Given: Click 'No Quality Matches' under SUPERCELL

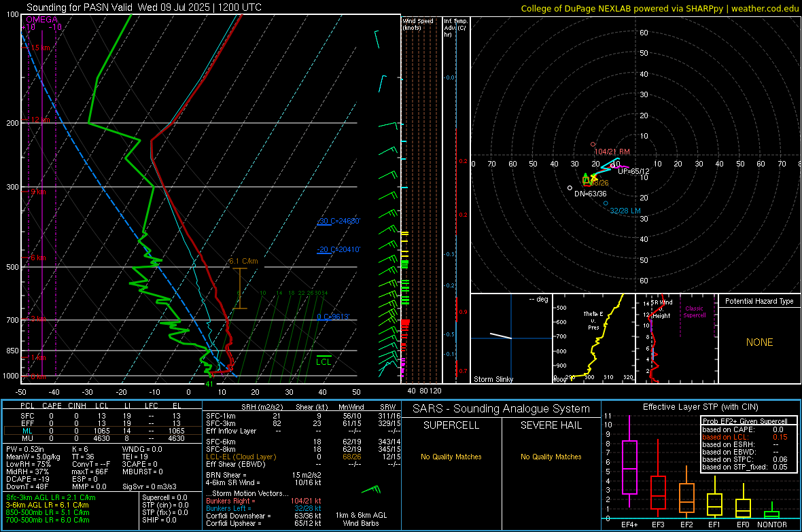Looking at the screenshot, I should (451, 457).
